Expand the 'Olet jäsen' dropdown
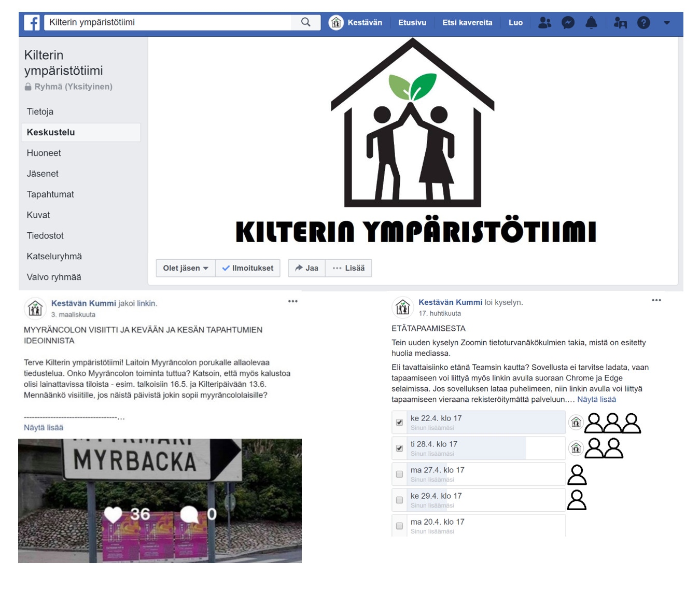700x589 pixels. pos(186,268)
